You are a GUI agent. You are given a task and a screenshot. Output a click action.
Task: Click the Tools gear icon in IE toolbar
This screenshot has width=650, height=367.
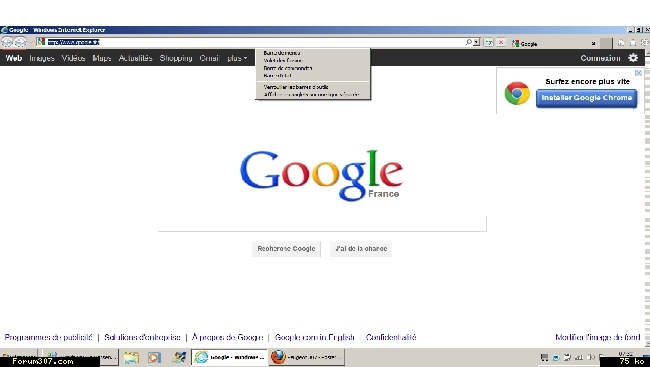point(645,43)
